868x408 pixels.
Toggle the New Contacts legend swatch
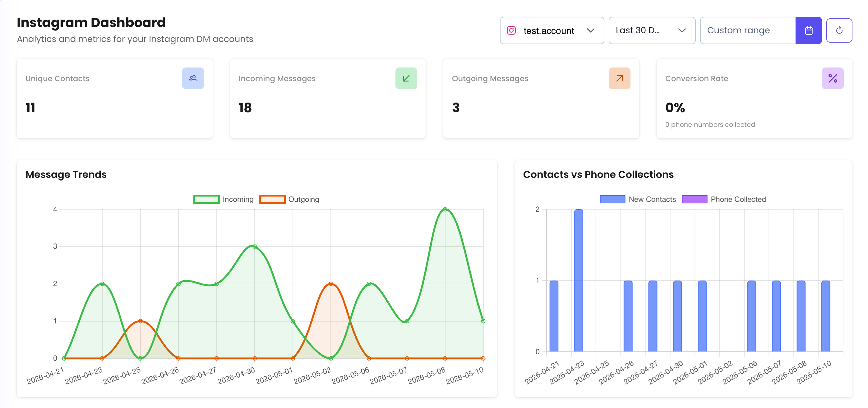pos(612,199)
